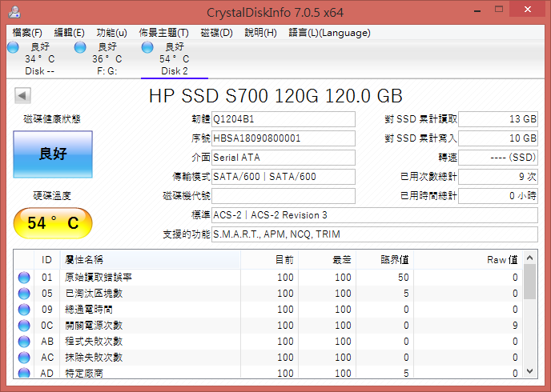This screenshot has height=392, width=551.
Task: Click the empty drive letter field
Action: tap(284, 196)
